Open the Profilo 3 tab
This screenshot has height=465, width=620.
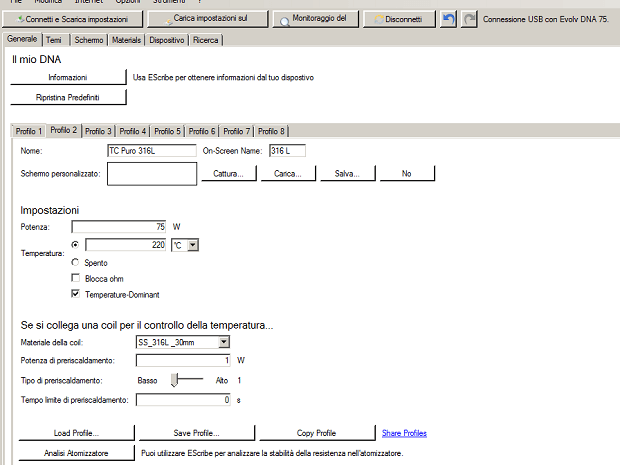click(x=98, y=131)
